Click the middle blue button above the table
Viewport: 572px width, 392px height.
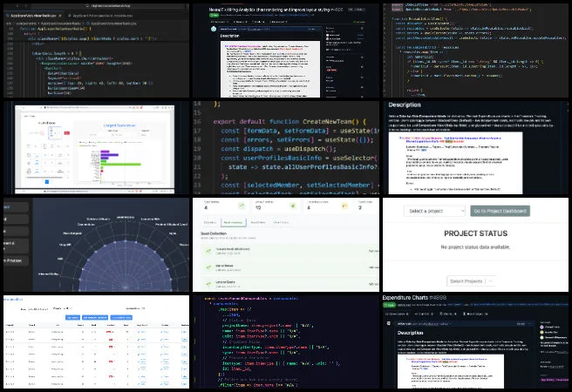click(x=95, y=318)
